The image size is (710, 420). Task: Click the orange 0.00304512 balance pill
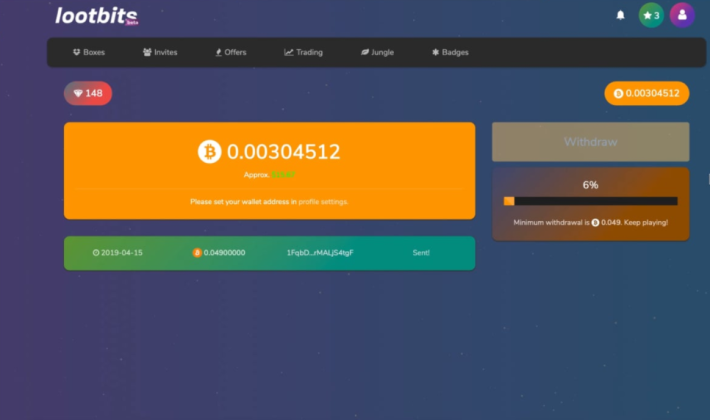coord(647,93)
